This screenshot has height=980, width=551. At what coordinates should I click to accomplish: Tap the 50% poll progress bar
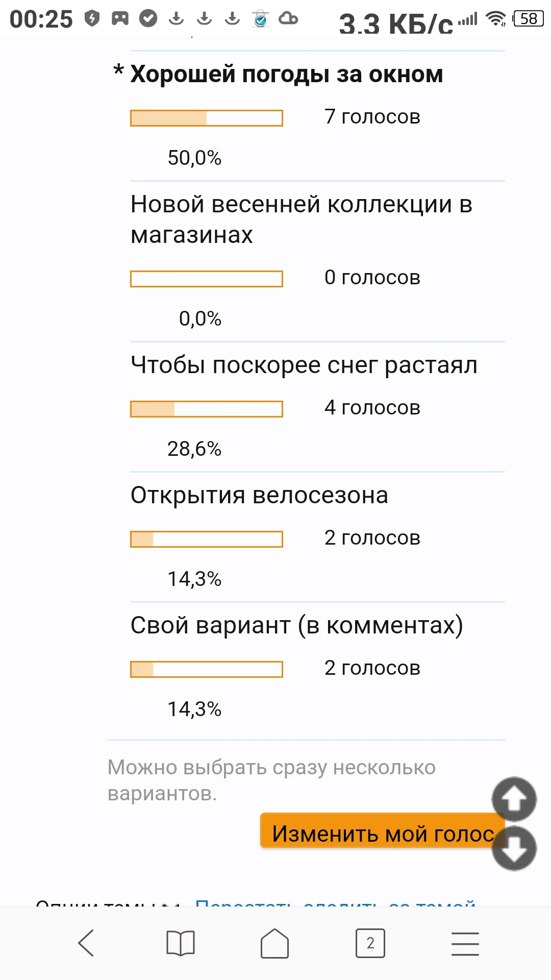[207, 118]
